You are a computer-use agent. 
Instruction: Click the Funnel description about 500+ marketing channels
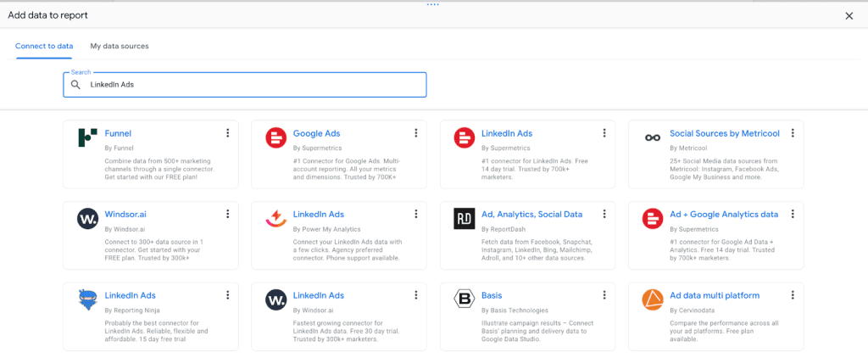(160, 169)
